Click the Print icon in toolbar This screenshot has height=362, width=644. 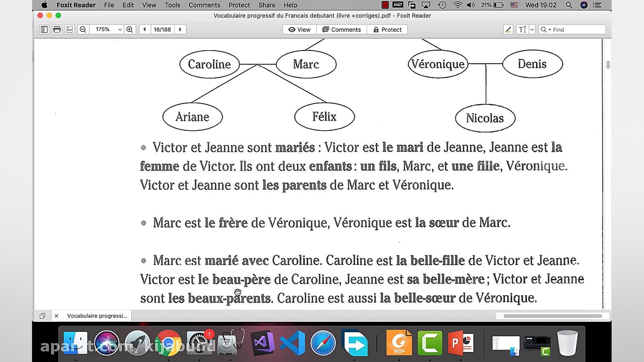[x=57, y=29]
